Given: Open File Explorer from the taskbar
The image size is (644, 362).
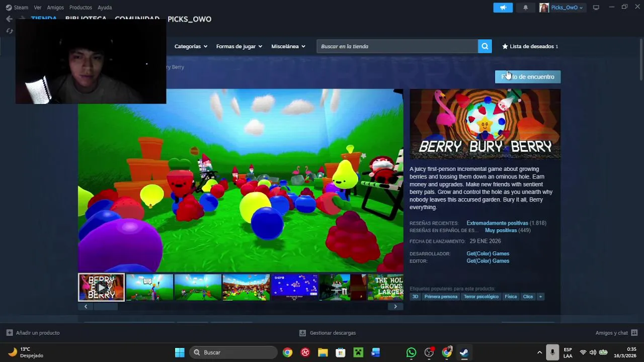Looking at the screenshot, I should [323, 352].
